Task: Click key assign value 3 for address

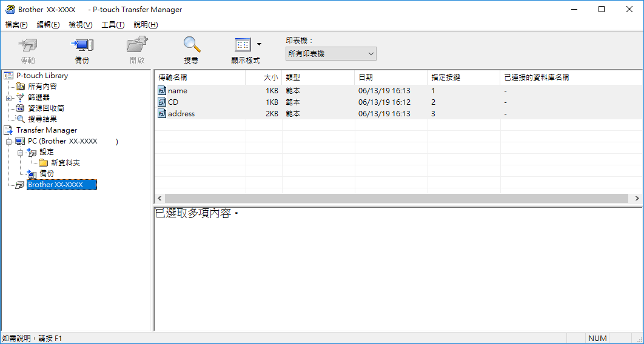Action: [434, 114]
